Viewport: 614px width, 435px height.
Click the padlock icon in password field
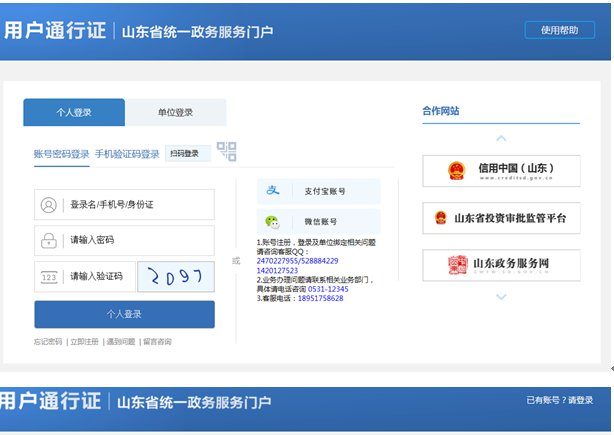[x=48, y=240]
